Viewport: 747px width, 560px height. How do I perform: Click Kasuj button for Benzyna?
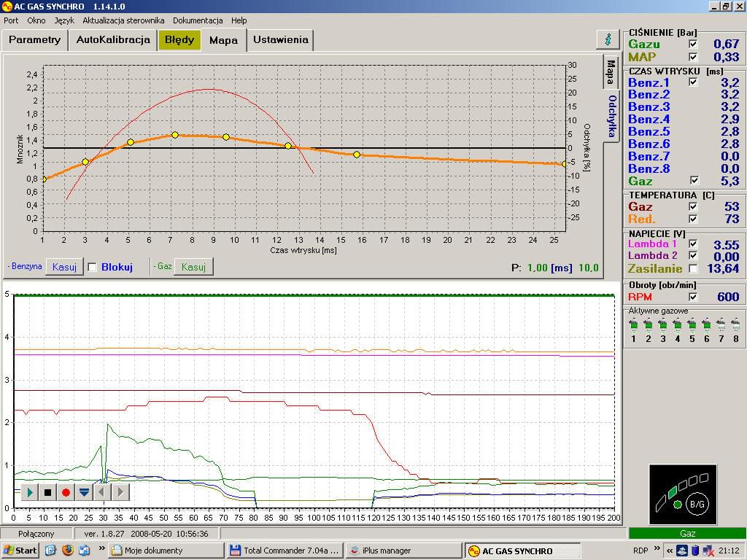(64, 267)
